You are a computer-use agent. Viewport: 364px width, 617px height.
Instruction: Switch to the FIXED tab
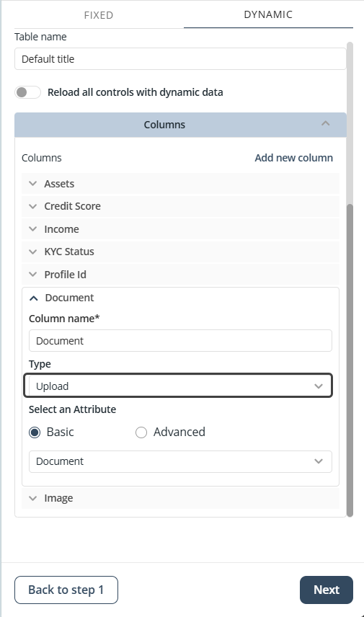pos(99,15)
